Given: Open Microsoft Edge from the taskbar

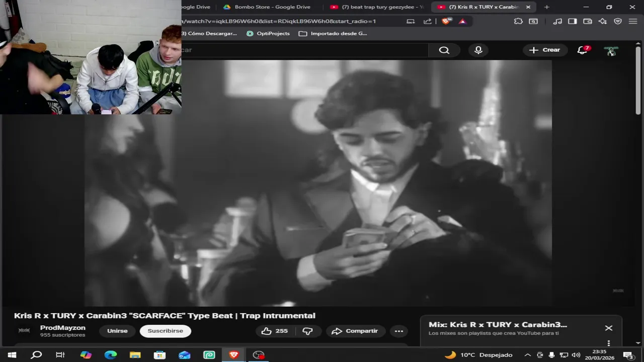Looking at the screenshot, I should (x=110, y=355).
